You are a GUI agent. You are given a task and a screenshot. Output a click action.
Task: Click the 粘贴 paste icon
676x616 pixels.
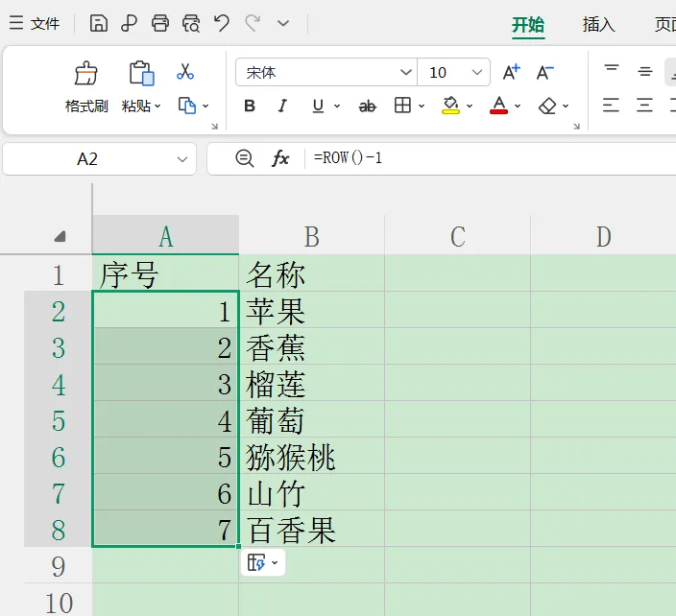pyautogui.click(x=141, y=73)
